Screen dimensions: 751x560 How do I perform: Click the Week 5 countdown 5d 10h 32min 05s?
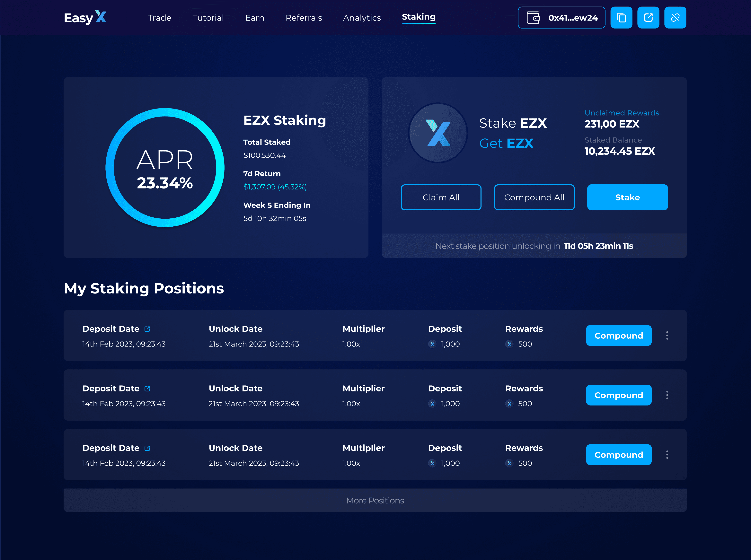coord(275,218)
